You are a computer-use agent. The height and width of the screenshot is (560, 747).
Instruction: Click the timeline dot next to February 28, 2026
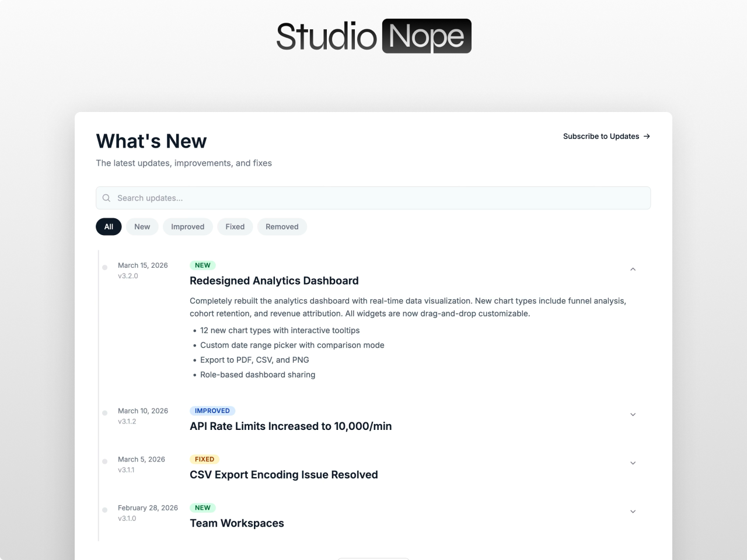[104, 510]
